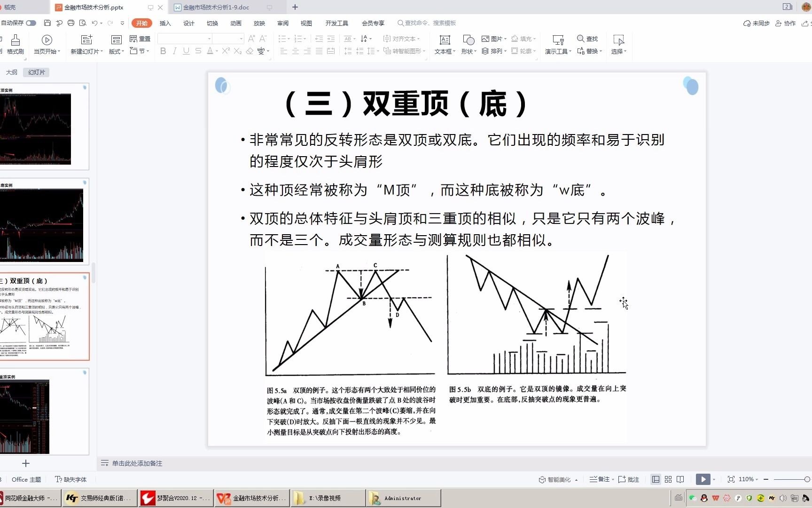Click the 查找 find button
The height and width of the screenshot is (508, 812).
tap(587, 39)
